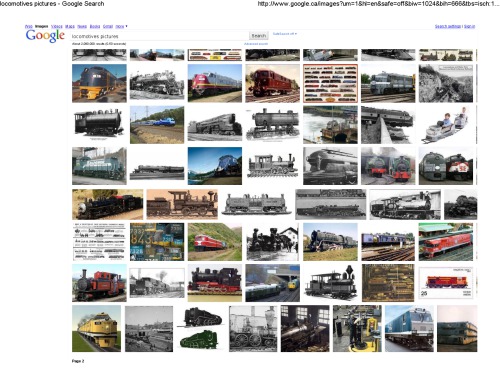Open blue streamlined locomotive against sky thumbnail
The image size is (500, 386).
[x=215, y=166]
